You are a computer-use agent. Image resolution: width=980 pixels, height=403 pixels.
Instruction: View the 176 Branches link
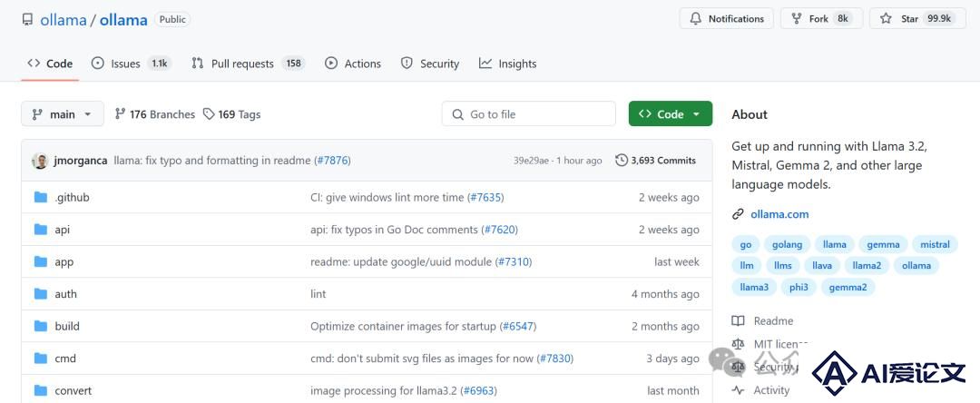tap(155, 114)
